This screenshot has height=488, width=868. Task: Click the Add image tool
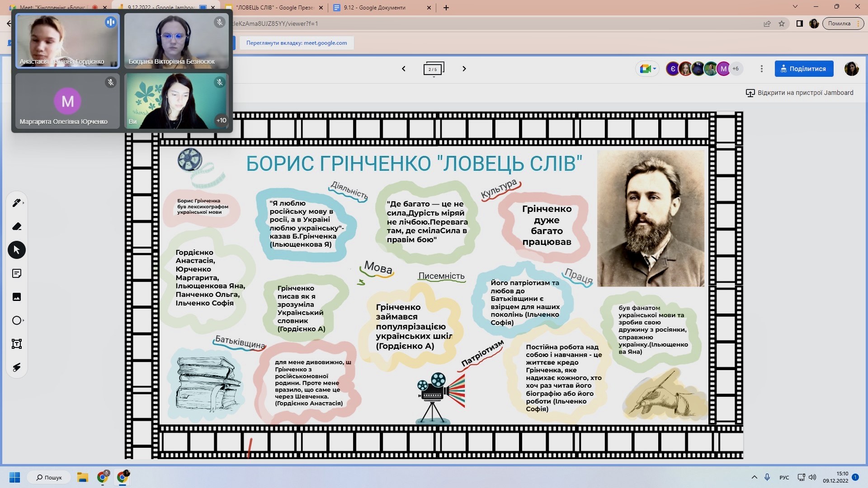17,297
